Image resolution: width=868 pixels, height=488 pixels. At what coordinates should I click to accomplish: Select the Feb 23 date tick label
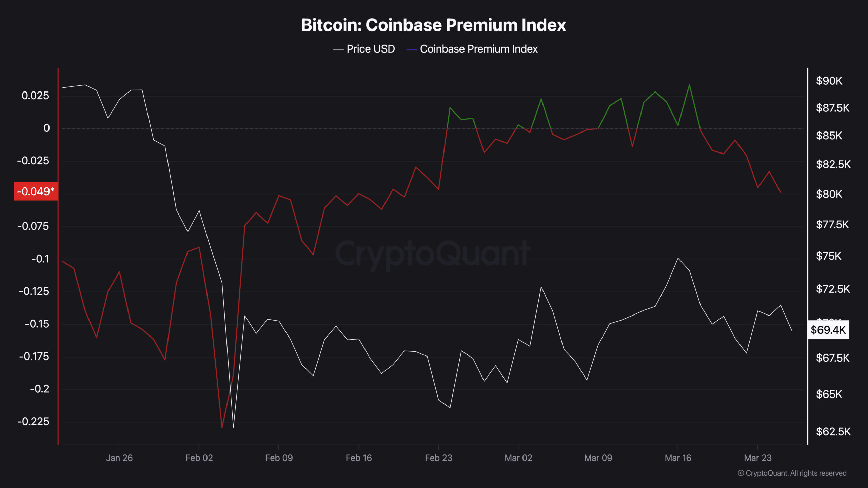pos(438,458)
